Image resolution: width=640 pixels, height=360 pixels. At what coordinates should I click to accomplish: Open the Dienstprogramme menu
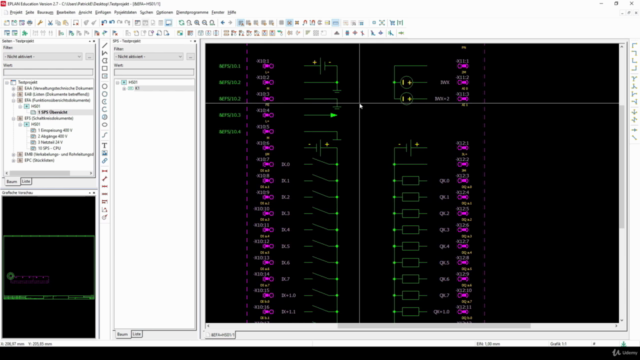[x=192, y=13]
